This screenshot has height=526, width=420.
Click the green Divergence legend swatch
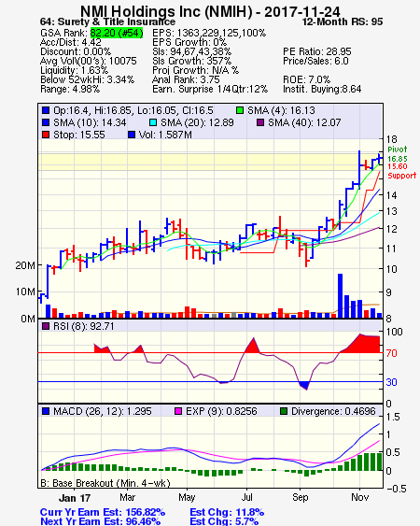pyautogui.click(x=284, y=411)
